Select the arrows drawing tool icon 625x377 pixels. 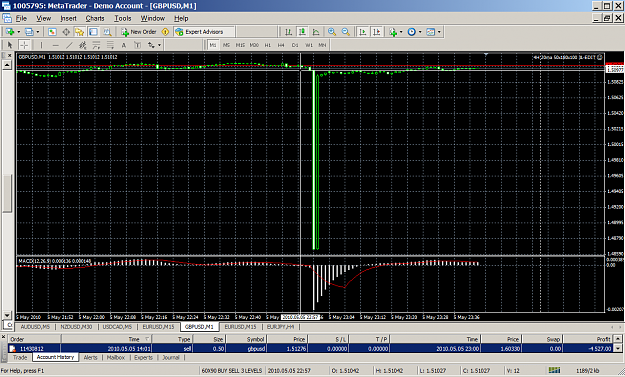[x=151, y=45]
